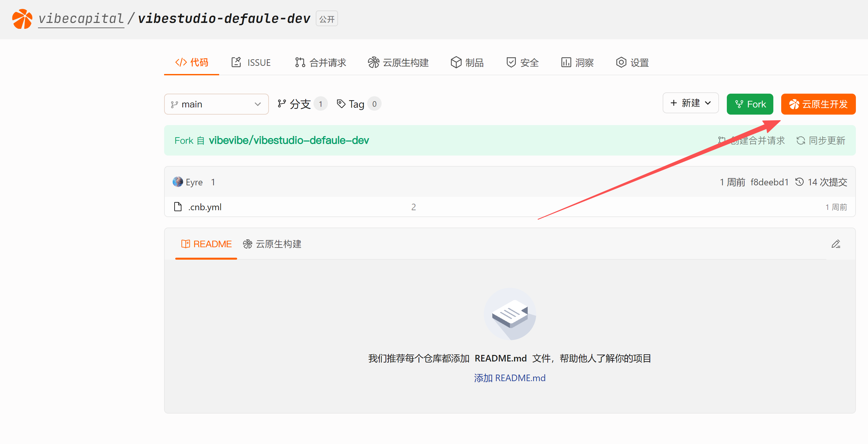Launch 云原生开发 orange button
The width and height of the screenshot is (868, 444).
coord(818,104)
